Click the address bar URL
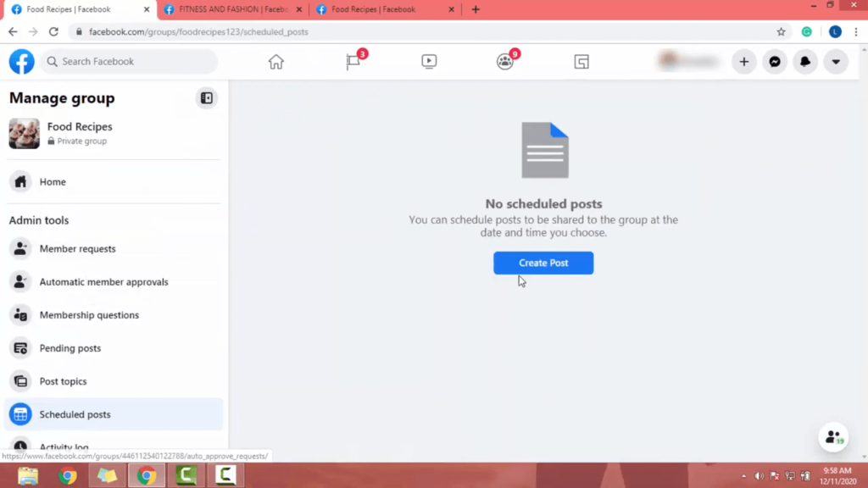This screenshot has width=868, height=488. (x=198, y=32)
